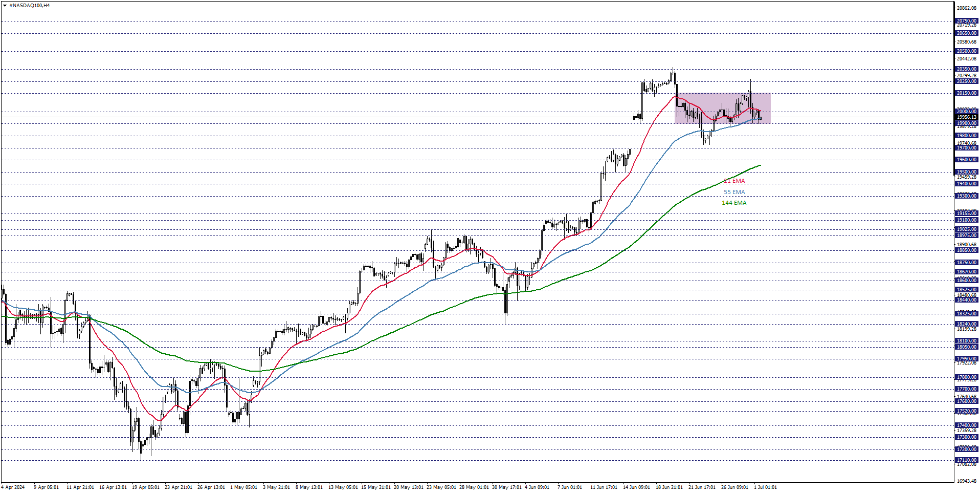Click the 8 May 13:01 time label
980x493 pixels.
(309, 487)
